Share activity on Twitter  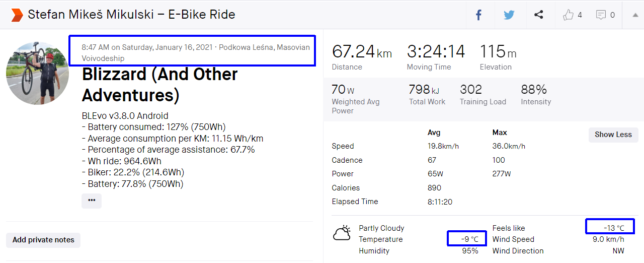(509, 15)
